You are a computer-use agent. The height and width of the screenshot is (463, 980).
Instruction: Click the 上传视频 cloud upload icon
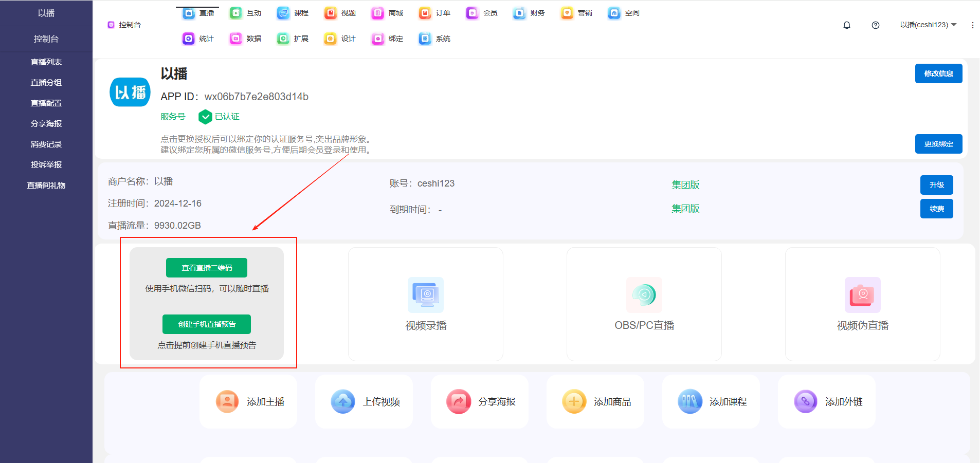click(x=343, y=401)
